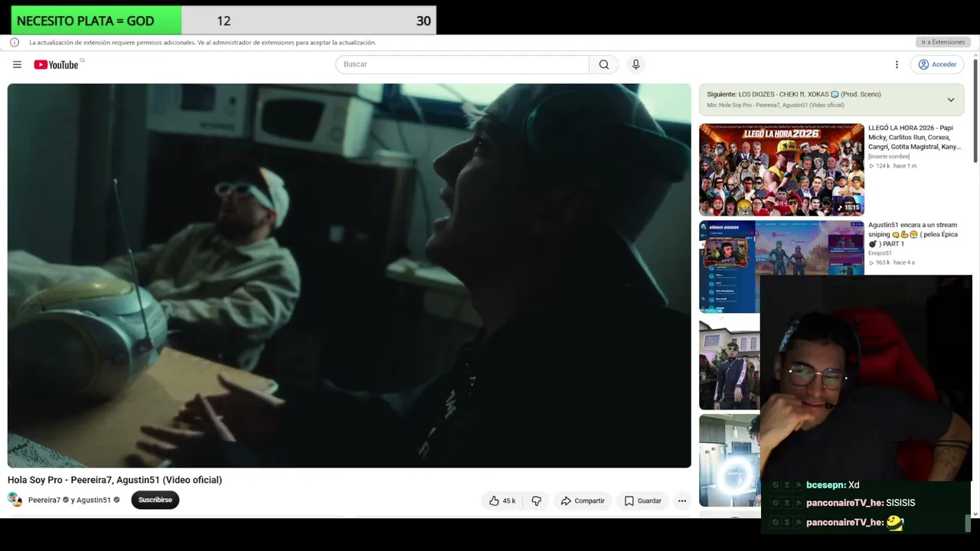Open the YouTube settings three-dot menu
This screenshot has width=980, height=551.
897,64
